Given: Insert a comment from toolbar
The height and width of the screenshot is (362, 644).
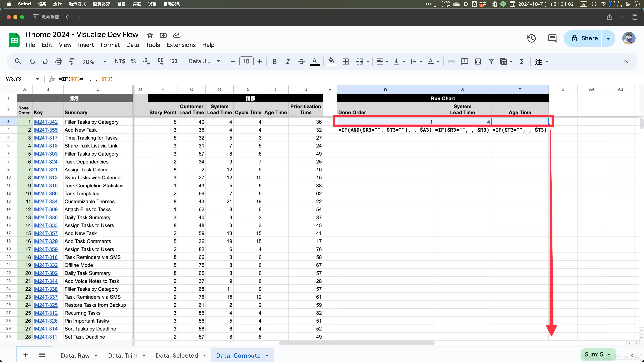Looking at the screenshot, I should click(x=465, y=62).
